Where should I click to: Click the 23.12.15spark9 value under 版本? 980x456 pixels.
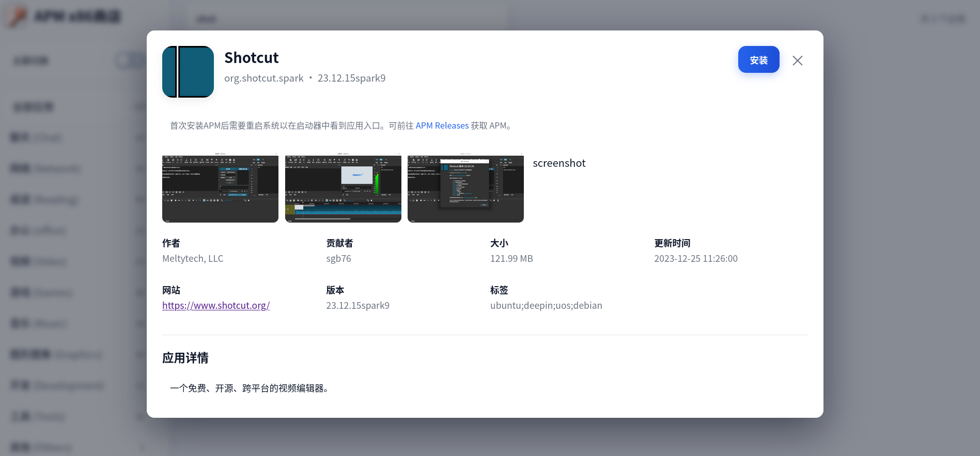[357, 305]
